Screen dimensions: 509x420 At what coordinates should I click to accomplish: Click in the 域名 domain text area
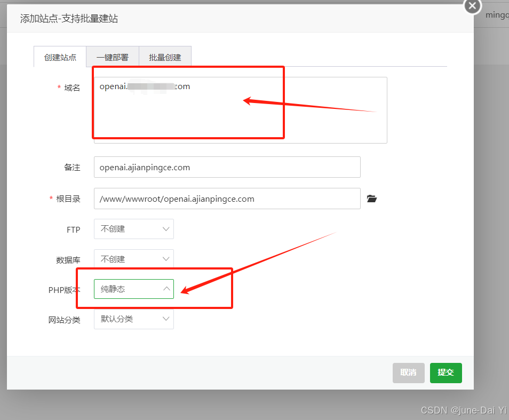point(240,110)
